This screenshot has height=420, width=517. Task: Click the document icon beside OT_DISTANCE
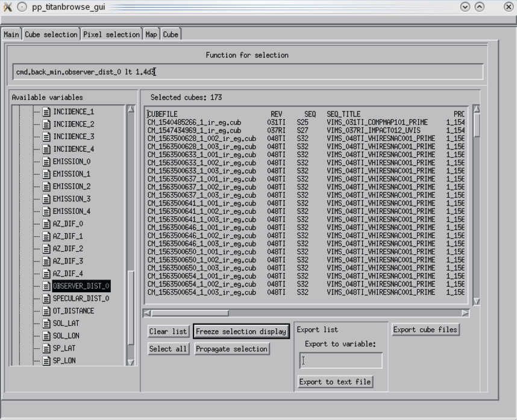pos(47,311)
